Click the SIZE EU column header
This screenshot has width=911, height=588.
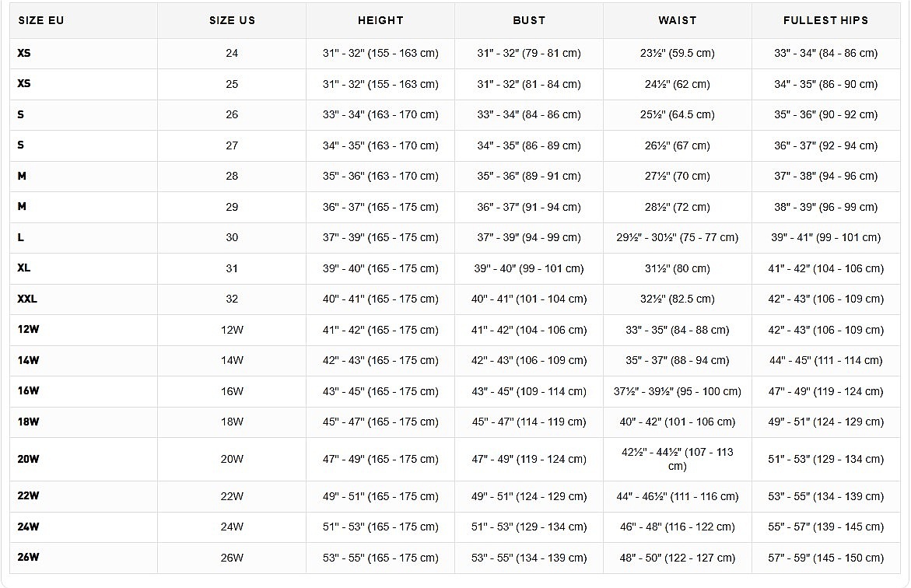click(x=40, y=20)
